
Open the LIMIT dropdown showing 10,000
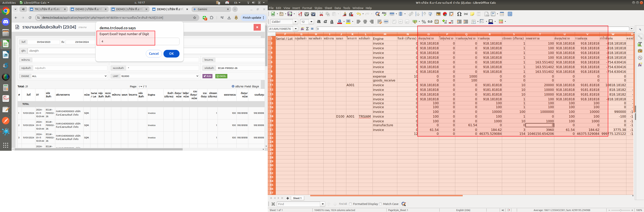(x=160, y=76)
